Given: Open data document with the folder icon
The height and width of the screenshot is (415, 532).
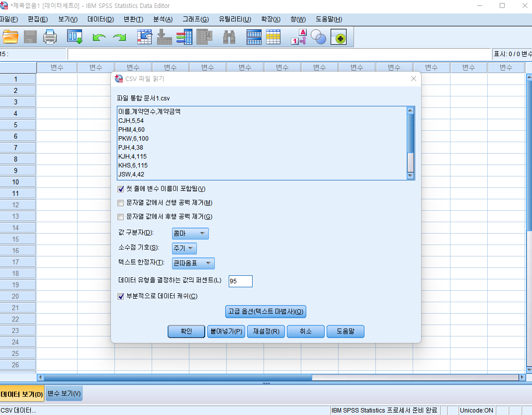Looking at the screenshot, I should pyautogui.click(x=10, y=37).
